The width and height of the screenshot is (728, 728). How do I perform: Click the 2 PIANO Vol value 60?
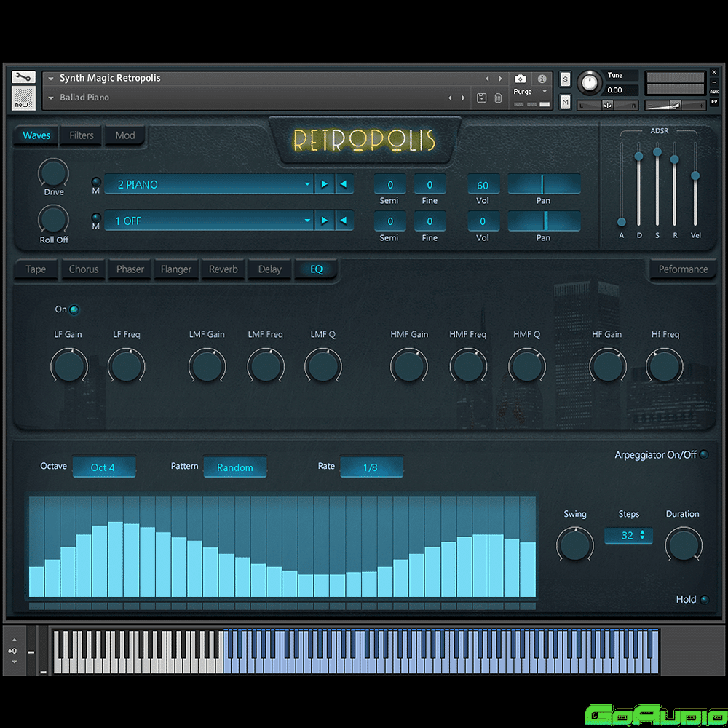coord(483,185)
